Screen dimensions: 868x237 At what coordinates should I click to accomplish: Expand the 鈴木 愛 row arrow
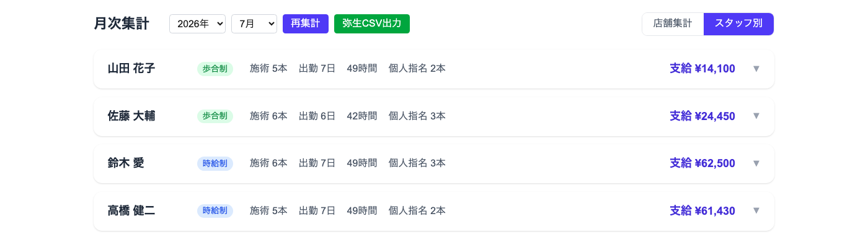pyautogui.click(x=756, y=163)
